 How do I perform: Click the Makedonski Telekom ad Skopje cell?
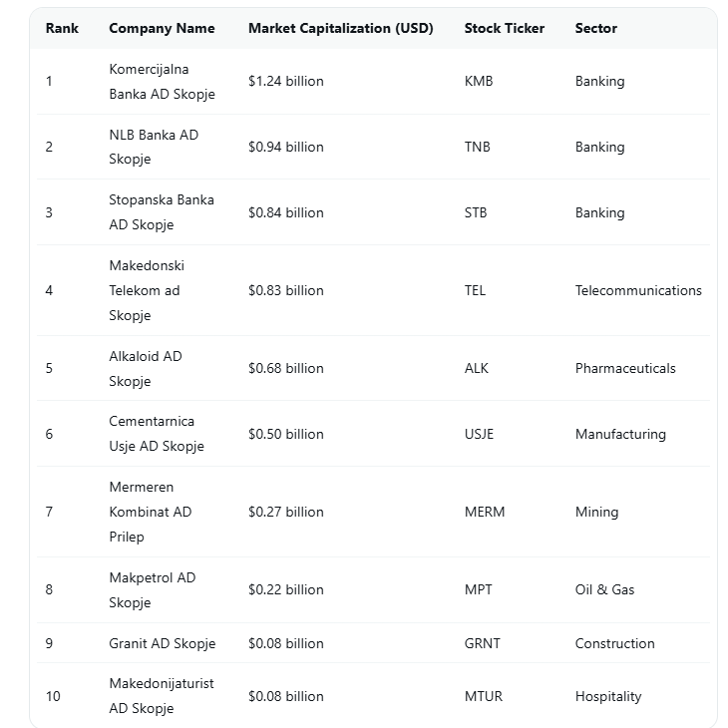point(147,290)
